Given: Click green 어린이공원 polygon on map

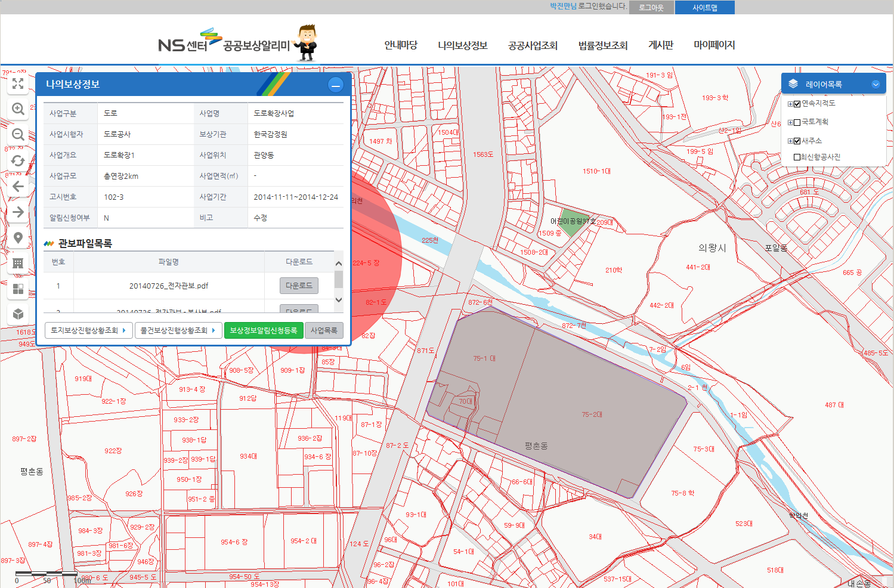Looking at the screenshot, I should point(573,222).
